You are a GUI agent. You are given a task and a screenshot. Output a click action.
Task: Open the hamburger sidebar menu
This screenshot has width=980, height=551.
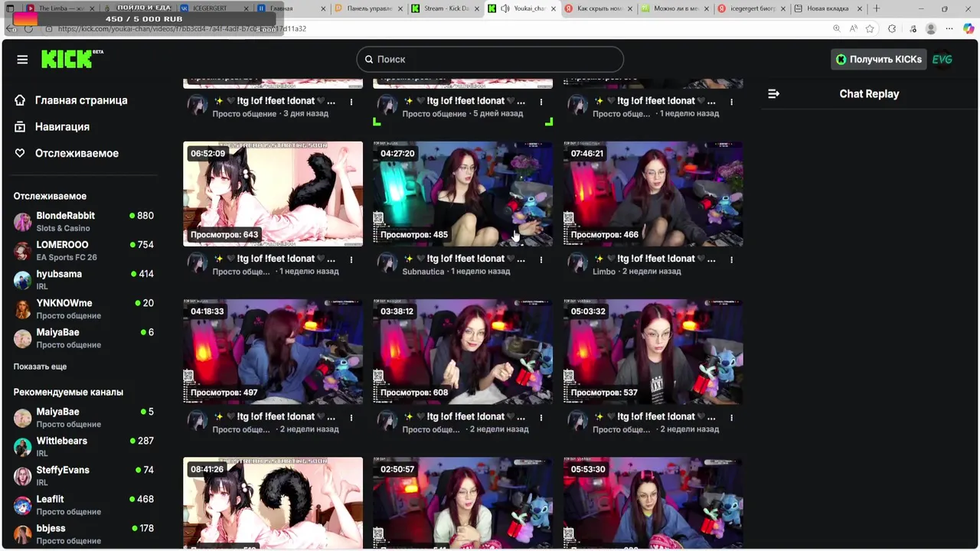[22, 60]
